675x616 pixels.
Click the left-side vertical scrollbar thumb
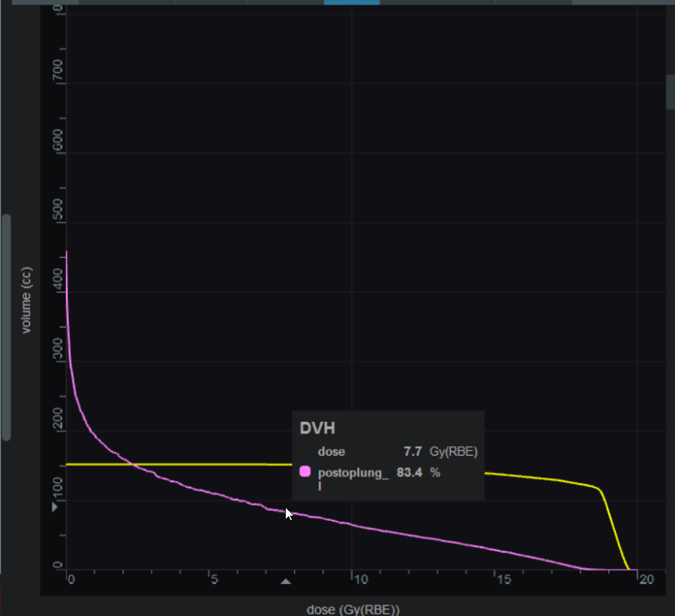6,327
